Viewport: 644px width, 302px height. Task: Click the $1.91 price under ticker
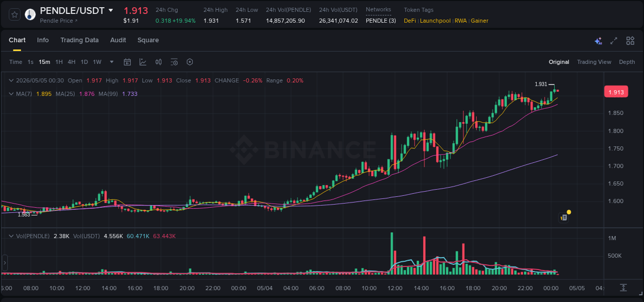point(131,21)
